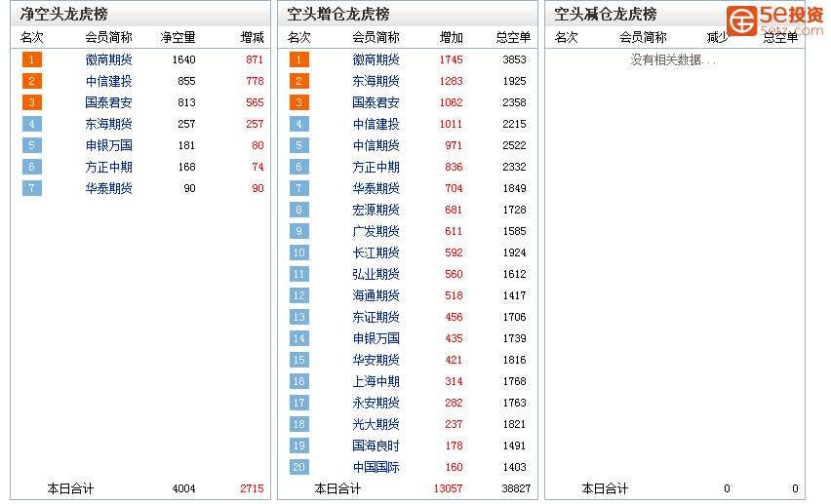Open 国泰君安 in the 净空头龙虎榜 table

click(108, 102)
